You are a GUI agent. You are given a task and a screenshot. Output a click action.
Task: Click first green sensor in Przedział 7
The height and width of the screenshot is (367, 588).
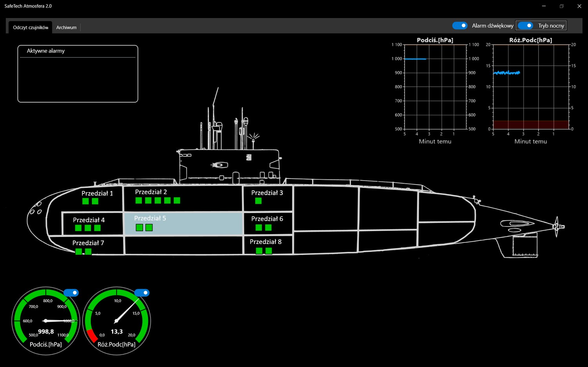pyautogui.click(x=79, y=252)
